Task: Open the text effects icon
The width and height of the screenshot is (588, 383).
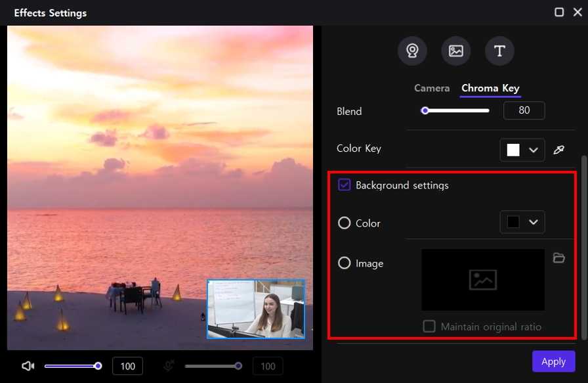Action: (x=499, y=51)
